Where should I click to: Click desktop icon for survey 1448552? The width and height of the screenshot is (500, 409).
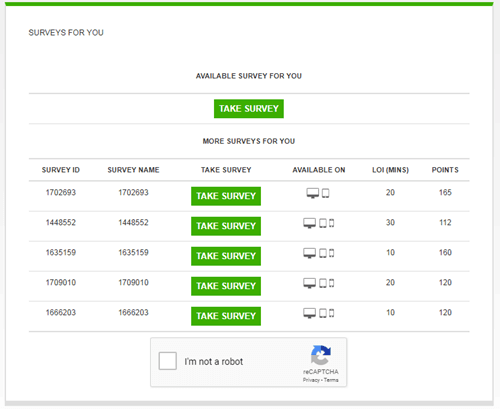(x=309, y=223)
